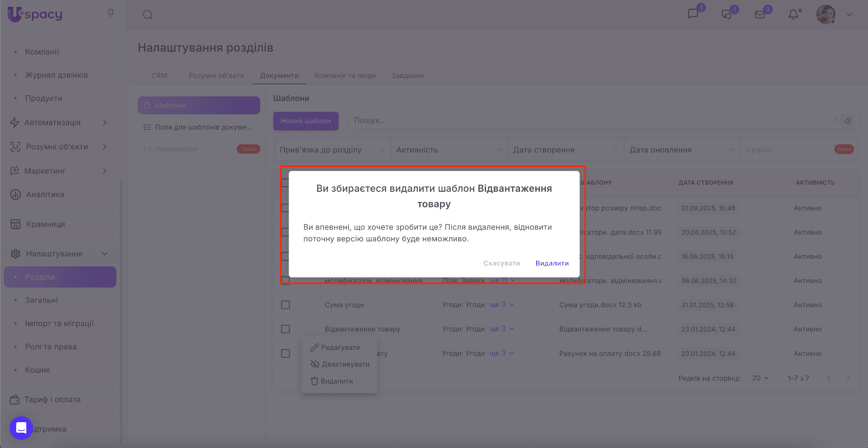Choose Редагувати in the context menu
This screenshot has width=868, height=448.
339,347
